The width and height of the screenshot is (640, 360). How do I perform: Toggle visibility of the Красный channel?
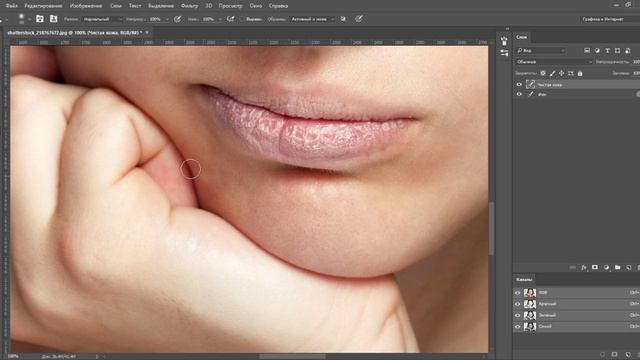pyautogui.click(x=518, y=304)
